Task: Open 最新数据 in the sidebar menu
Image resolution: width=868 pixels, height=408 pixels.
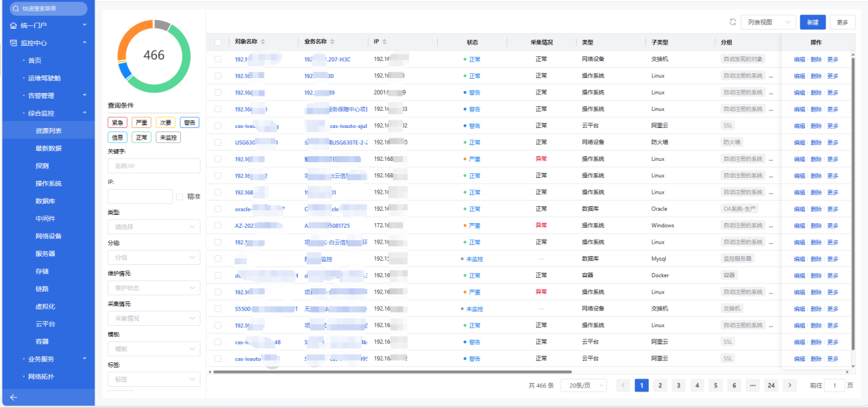Action: (x=48, y=149)
